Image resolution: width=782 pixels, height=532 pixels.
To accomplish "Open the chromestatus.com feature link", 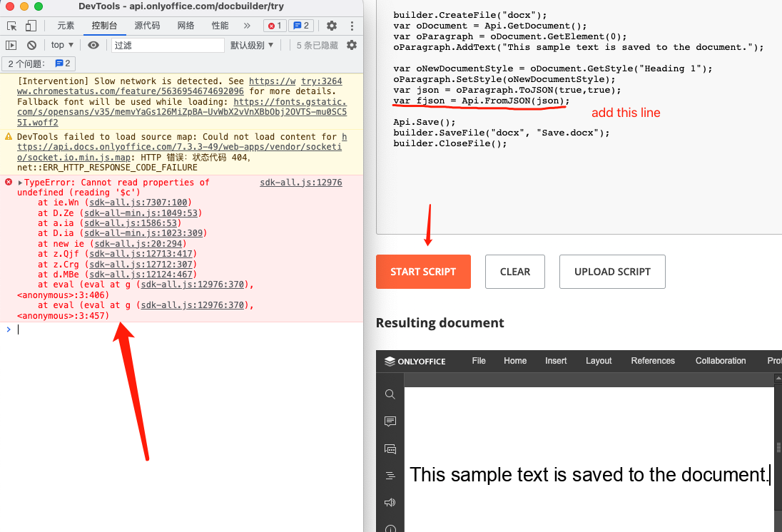I will [130, 91].
